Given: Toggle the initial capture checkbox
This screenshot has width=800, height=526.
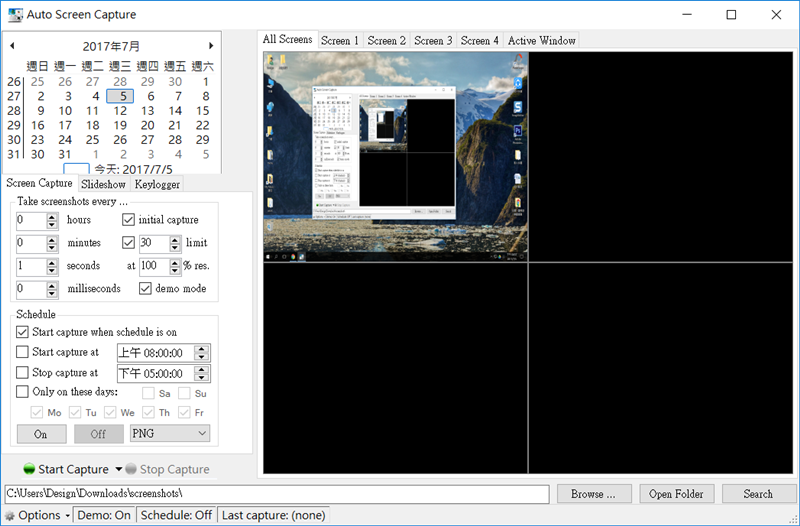Looking at the screenshot, I should [128, 220].
